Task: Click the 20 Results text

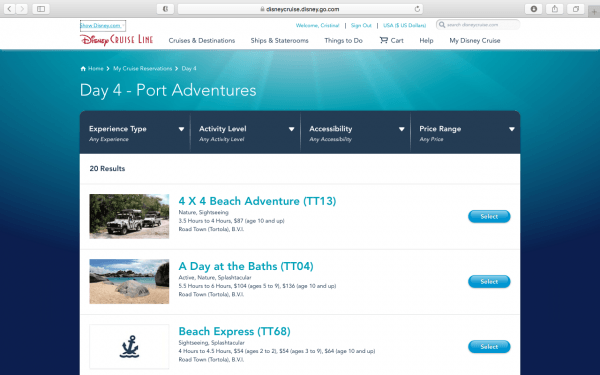Action: (x=107, y=168)
